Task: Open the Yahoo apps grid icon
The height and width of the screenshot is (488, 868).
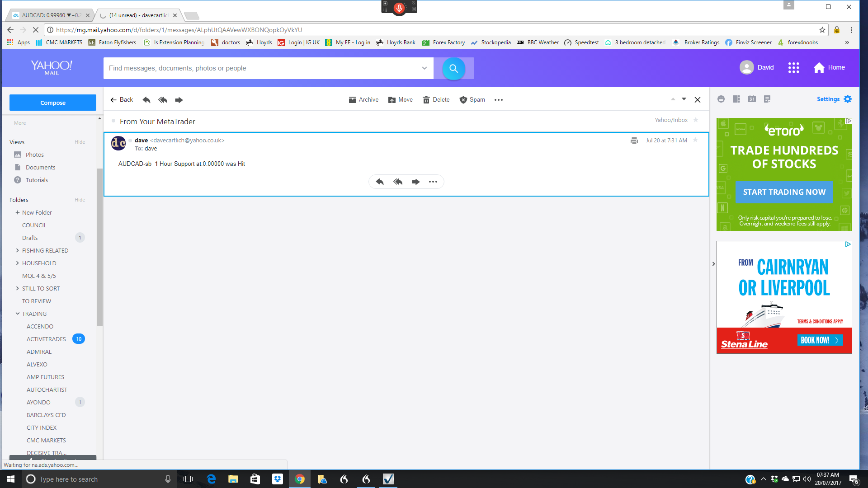Action: click(x=793, y=68)
